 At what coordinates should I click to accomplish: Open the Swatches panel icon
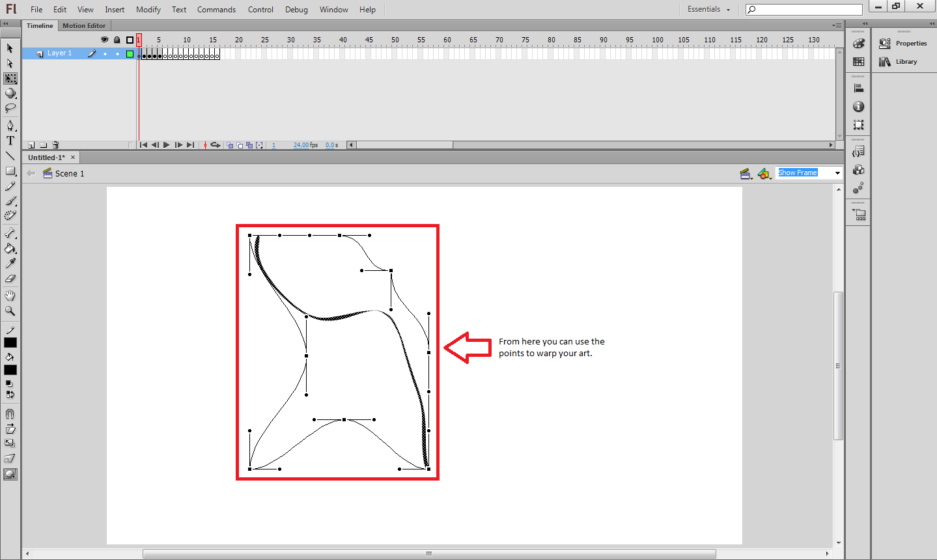[858, 62]
